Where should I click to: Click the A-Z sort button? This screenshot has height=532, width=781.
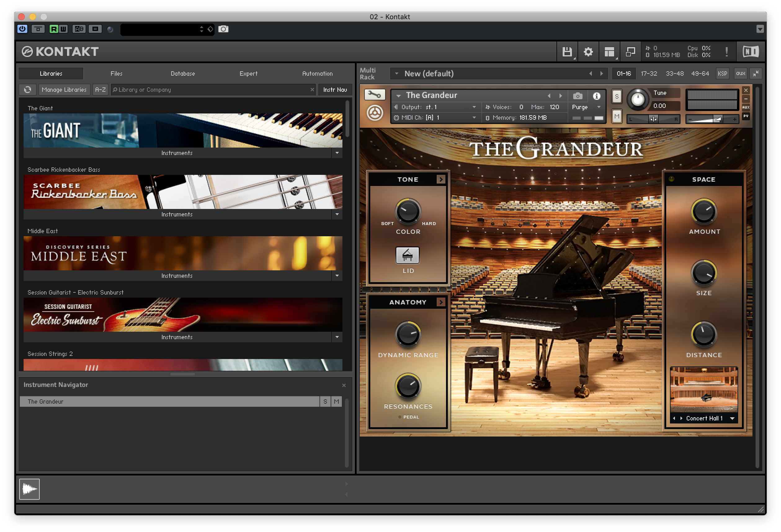pos(100,90)
